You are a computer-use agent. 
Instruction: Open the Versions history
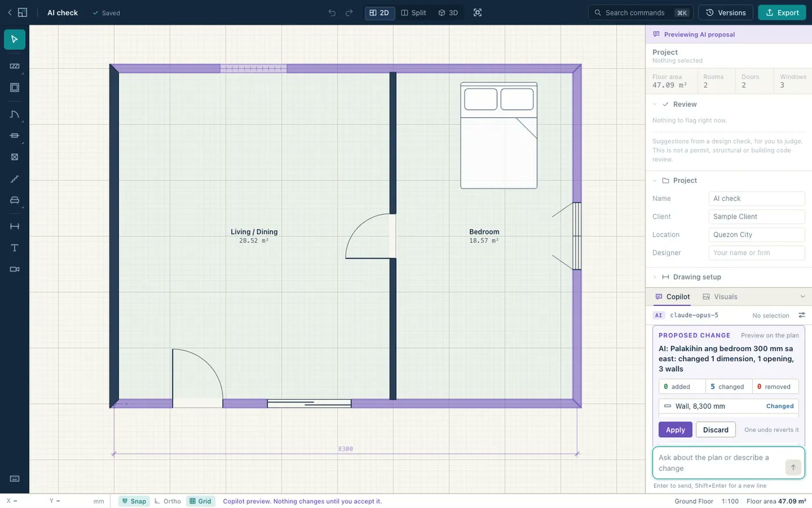pyautogui.click(x=726, y=13)
